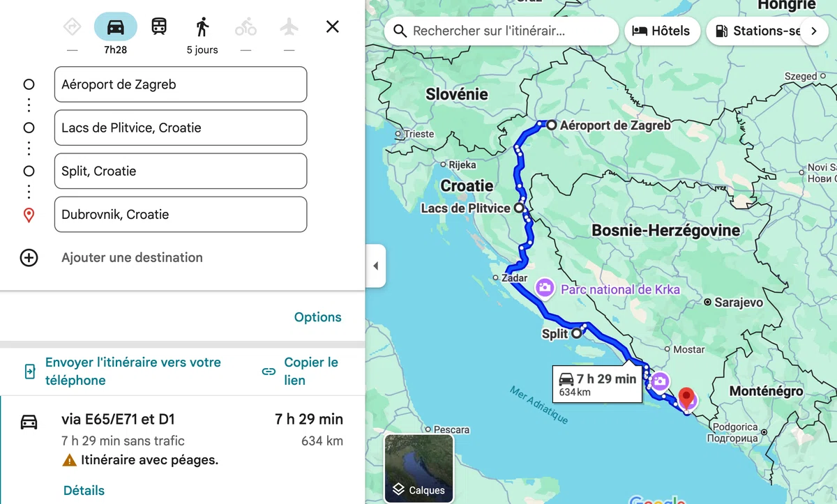This screenshot has width=837, height=504.
Task: Click the plus icon to add destination
Action: [29, 258]
